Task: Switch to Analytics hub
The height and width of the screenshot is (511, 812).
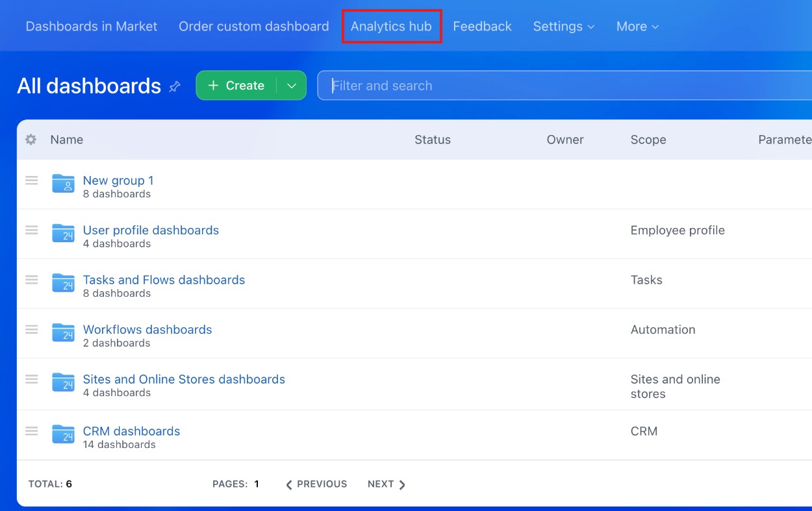Action: click(391, 27)
